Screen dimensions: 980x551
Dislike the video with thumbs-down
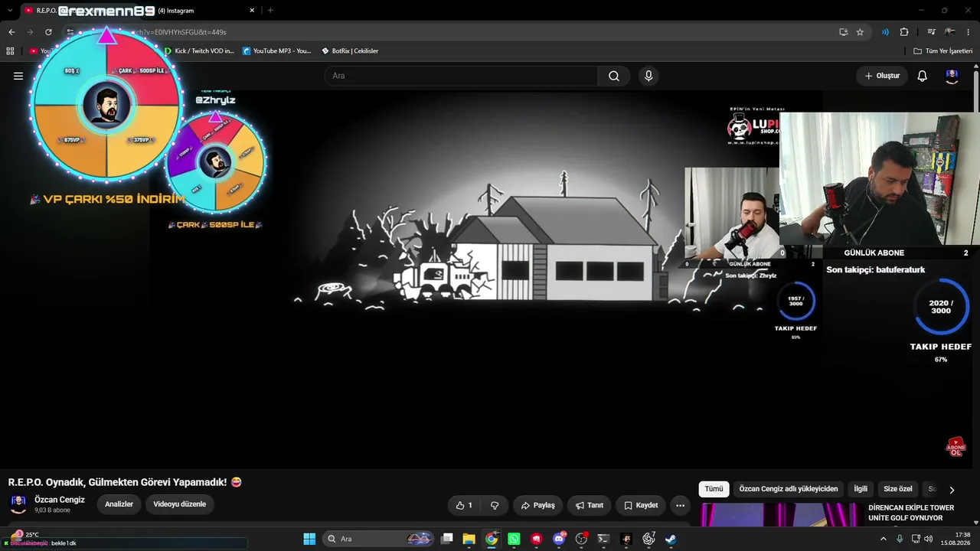(495, 505)
